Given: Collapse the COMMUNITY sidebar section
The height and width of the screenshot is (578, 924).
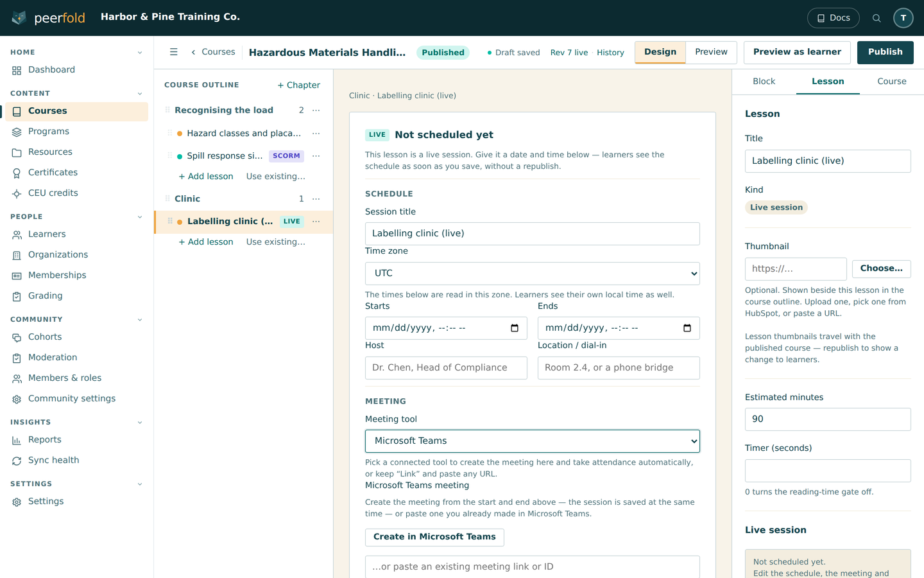Looking at the screenshot, I should coord(140,320).
